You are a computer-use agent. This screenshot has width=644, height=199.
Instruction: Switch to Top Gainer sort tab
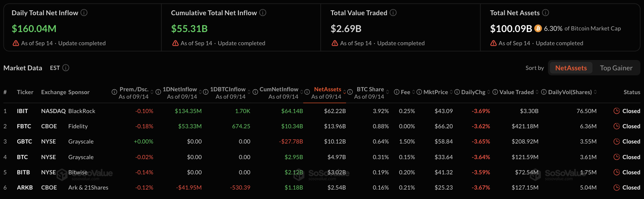[616, 68]
